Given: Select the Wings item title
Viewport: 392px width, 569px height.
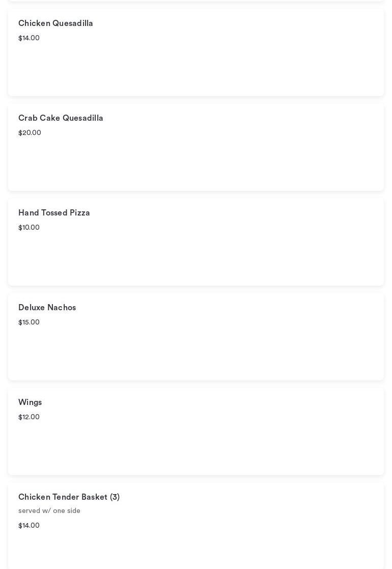Looking at the screenshot, I should pyautogui.click(x=30, y=402).
